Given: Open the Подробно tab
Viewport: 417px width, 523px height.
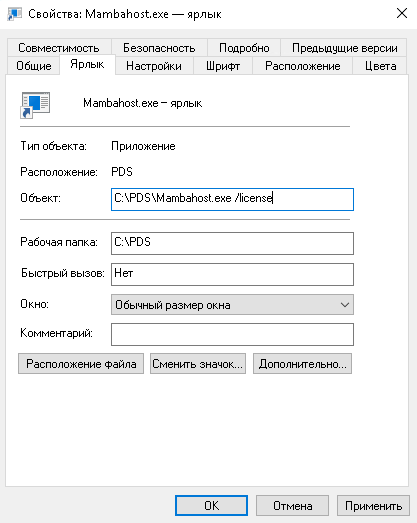Looking at the screenshot, I should point(244,48).
